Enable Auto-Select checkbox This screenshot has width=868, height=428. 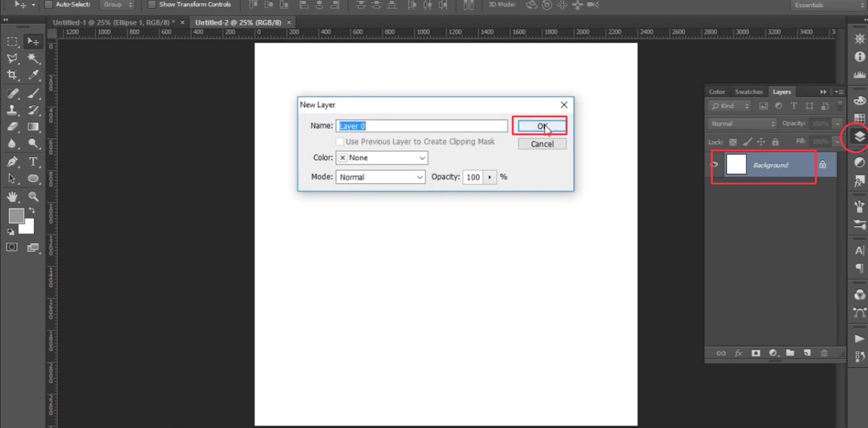[x=48, y=5]
